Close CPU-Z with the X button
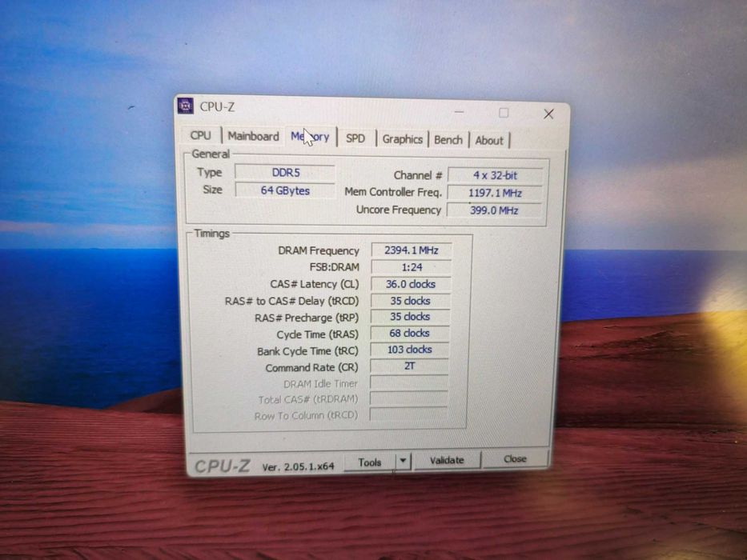Viewport: 747px width, 560px height. click(x=548, y=114)
